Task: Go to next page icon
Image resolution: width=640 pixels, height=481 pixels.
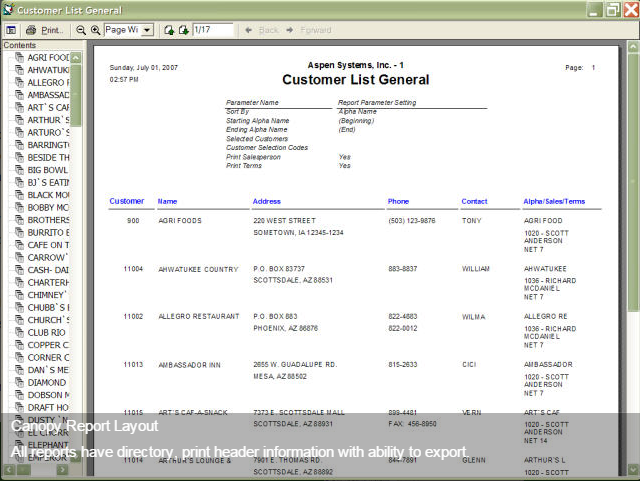Action: click(x=184, y=30)
